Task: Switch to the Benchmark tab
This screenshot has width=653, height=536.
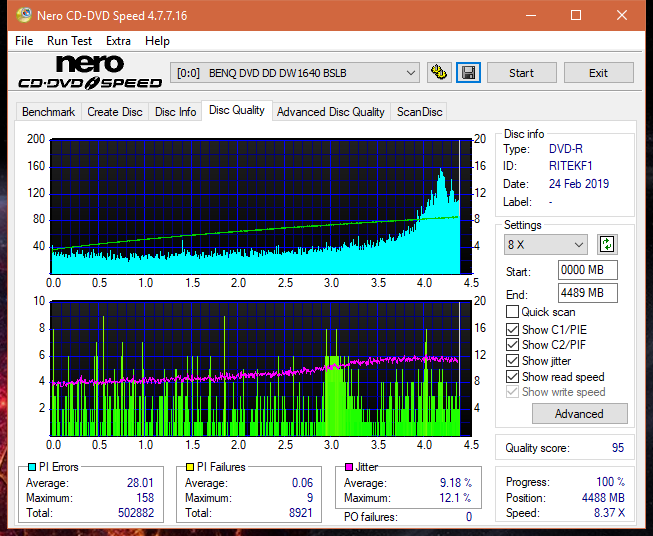Action: pyautogui.click(x=49, y=112)
